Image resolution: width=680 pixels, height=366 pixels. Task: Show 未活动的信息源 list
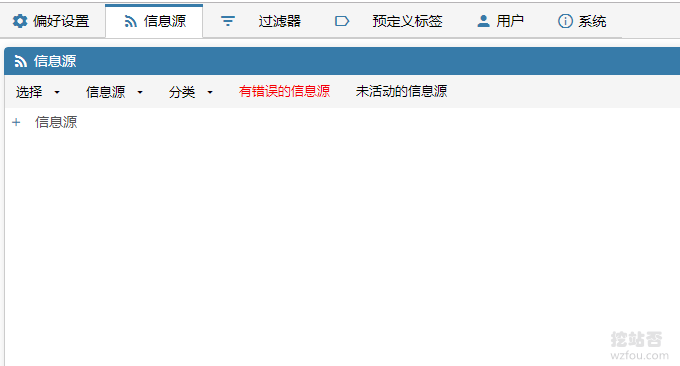(x=401, y=91)
